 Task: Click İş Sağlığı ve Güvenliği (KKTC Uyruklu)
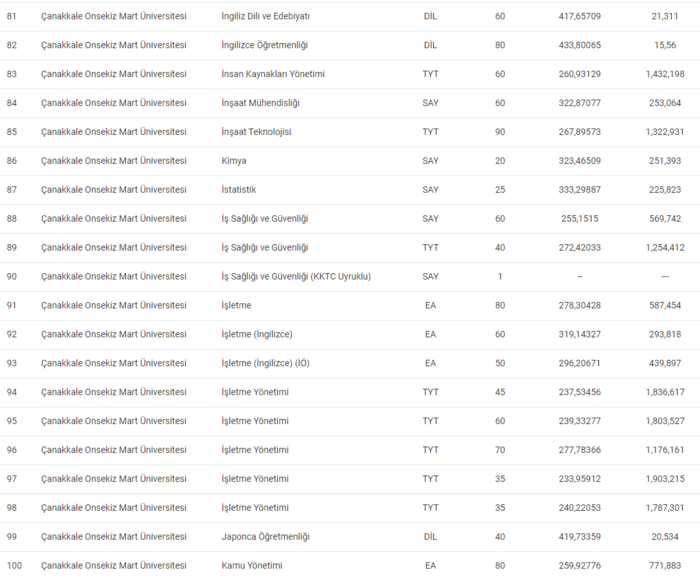click(x=296, y=276)
